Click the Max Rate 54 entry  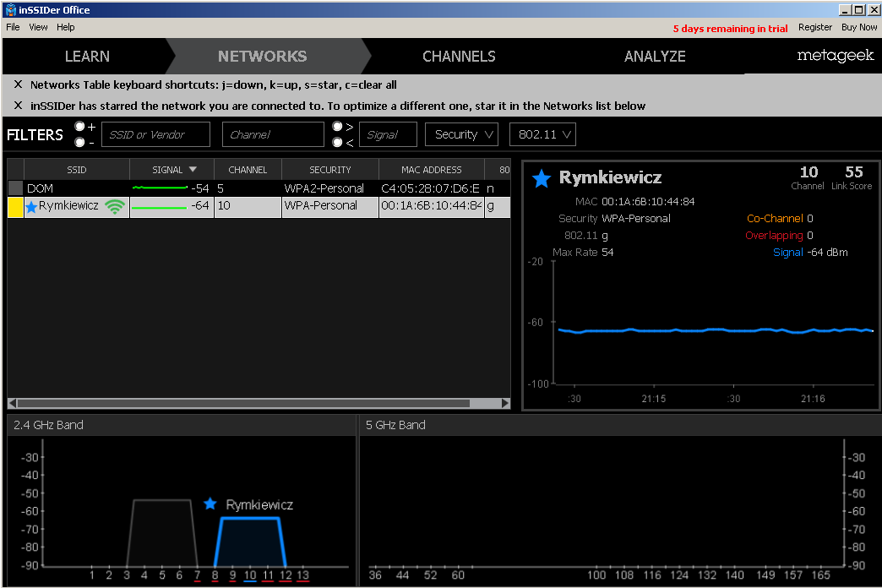coord(583,252)
